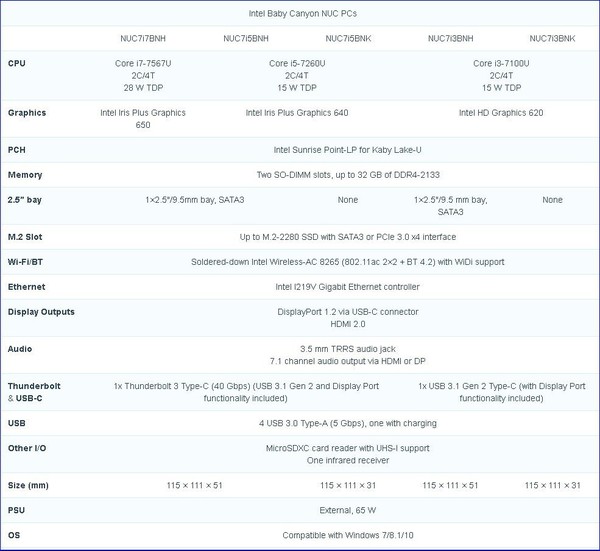Select the NUC7i5BNH column header

[246, 39]
